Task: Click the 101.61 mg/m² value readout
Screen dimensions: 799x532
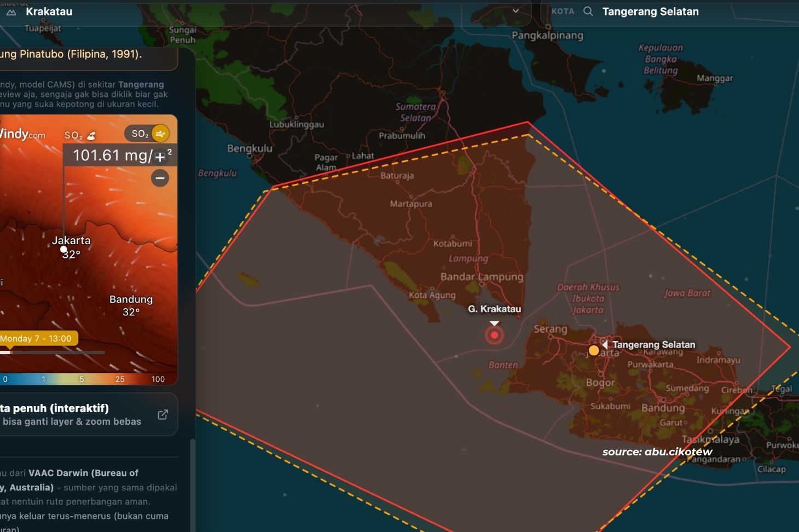Action: point(123,155)
